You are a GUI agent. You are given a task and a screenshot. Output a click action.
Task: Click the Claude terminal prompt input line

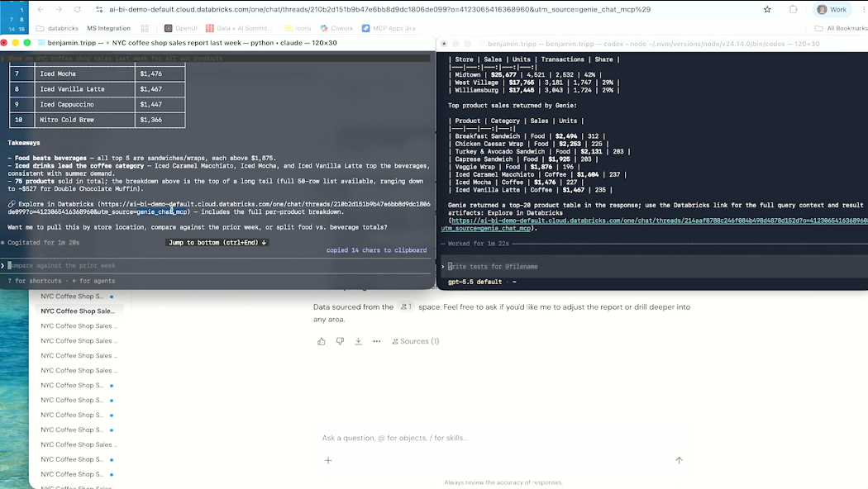coord(217,265)
